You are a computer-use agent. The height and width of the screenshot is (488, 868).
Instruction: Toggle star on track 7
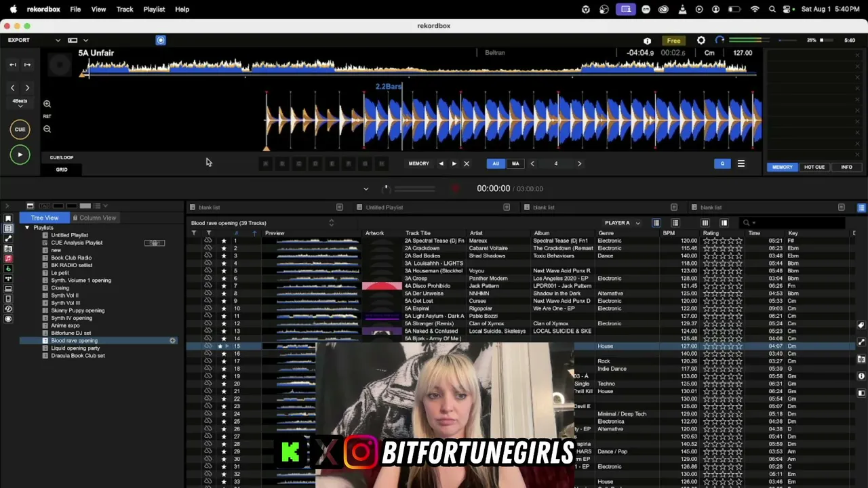224,286
